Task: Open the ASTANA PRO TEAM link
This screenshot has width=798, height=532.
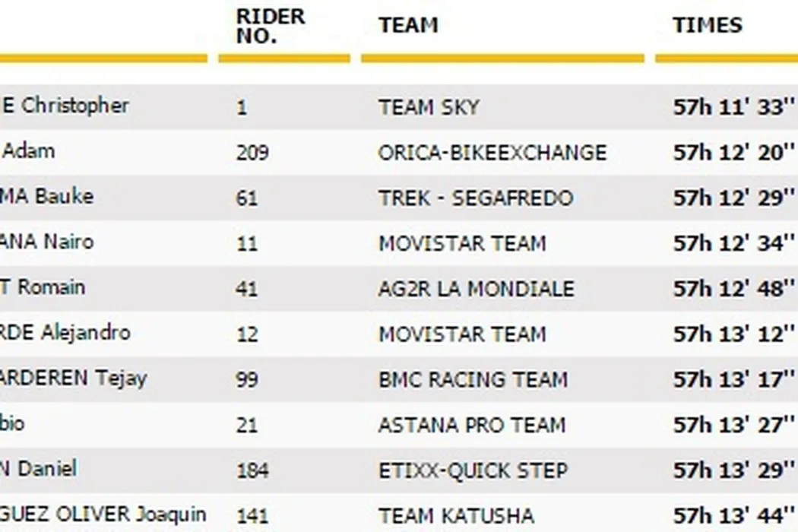Action: (x=471, y=425)
